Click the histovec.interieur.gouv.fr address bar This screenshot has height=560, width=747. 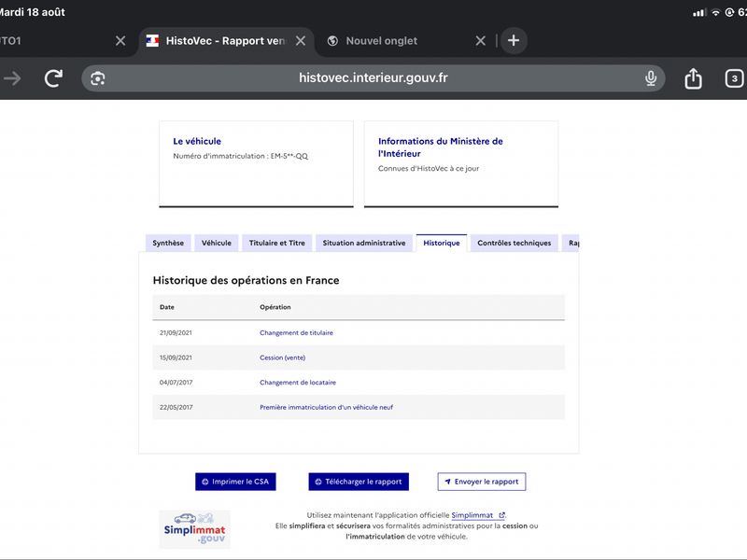pos(373,78)
